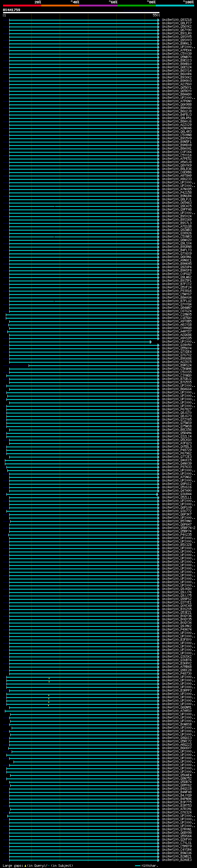Select label UniRef100_Q7ZY65

click(x=176, y=419)
